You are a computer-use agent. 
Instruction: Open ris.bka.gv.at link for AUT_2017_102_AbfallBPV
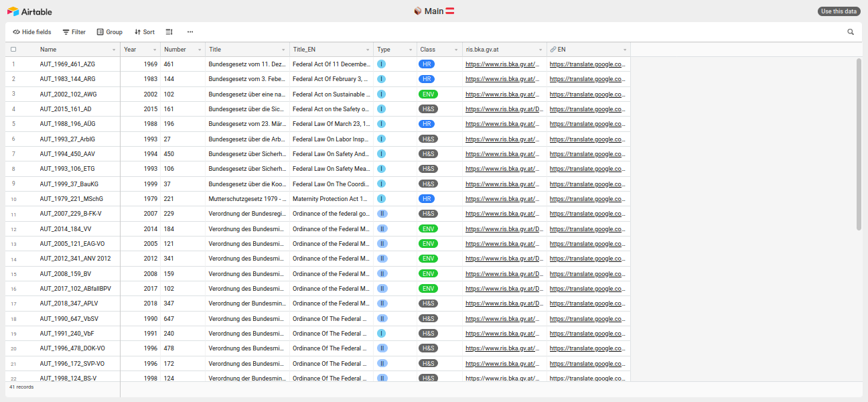point(504,289)
